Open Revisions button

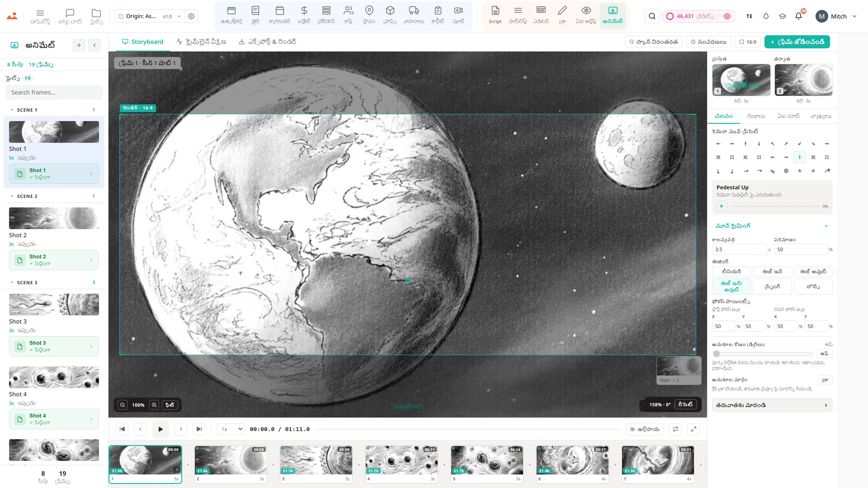(708, 42)
